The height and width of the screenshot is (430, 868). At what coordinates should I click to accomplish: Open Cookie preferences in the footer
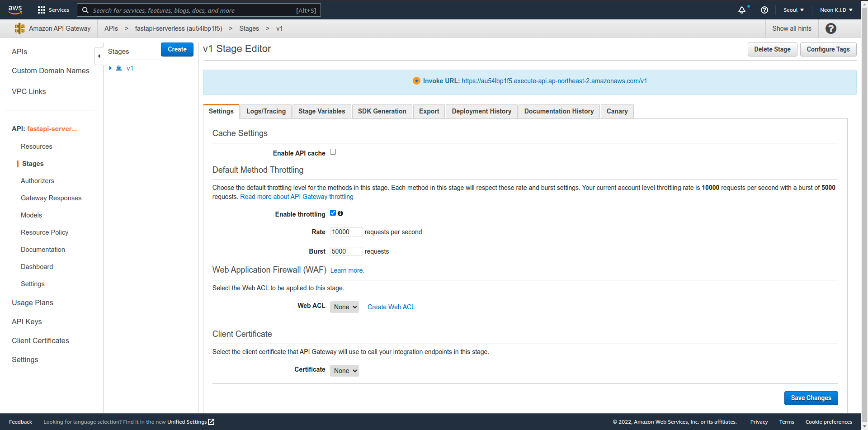[x=829, y=422]
